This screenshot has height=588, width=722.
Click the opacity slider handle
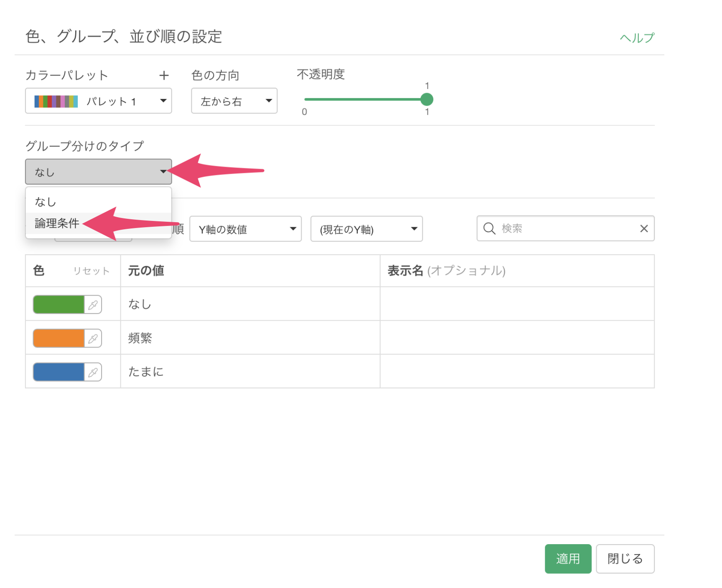(x=427, y=99)
